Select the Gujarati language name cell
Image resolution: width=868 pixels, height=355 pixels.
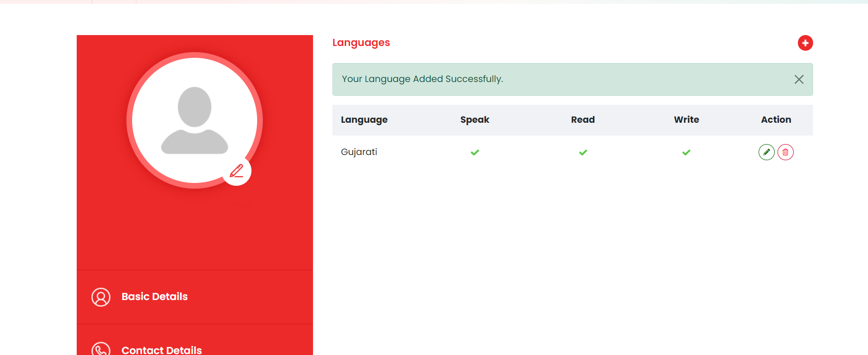tap(359, 152)
